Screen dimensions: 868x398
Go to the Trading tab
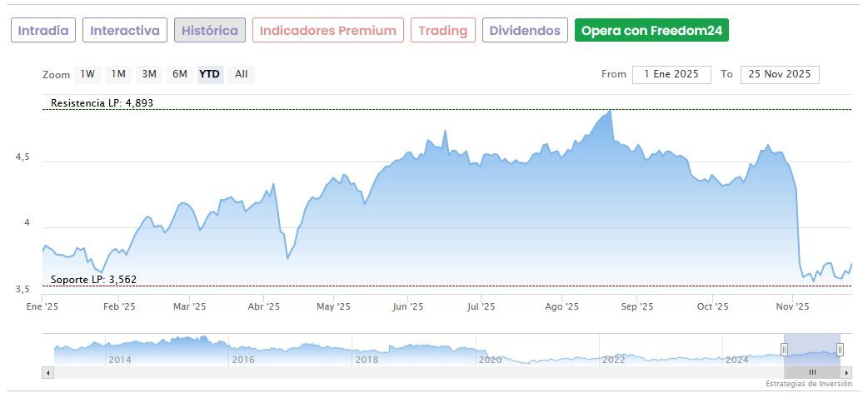[x=443, y=31]
